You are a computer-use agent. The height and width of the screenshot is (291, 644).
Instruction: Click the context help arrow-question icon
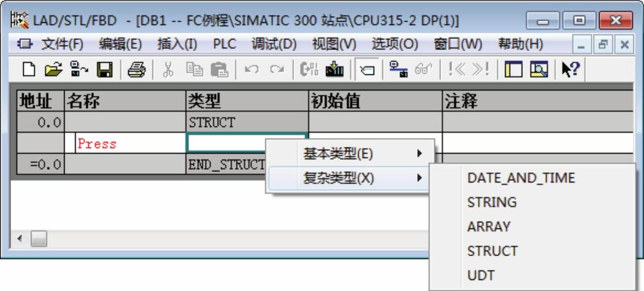[x=571, y=70]
